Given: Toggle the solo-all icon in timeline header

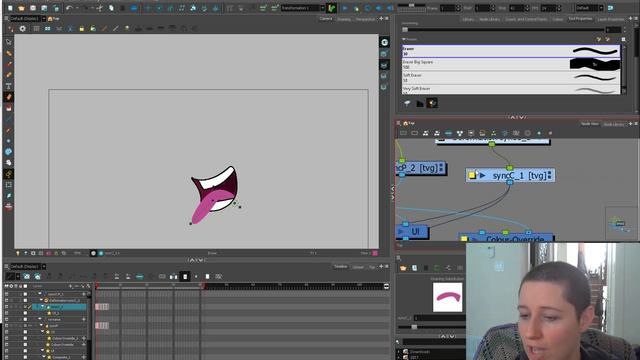Looking at the screenshot, I should 11,286.
